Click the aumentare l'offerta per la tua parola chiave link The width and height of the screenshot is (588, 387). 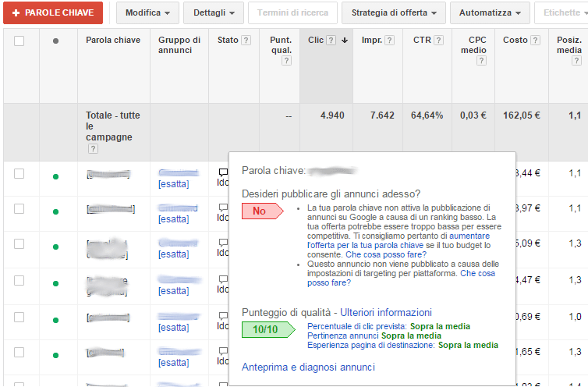(398, 240)
